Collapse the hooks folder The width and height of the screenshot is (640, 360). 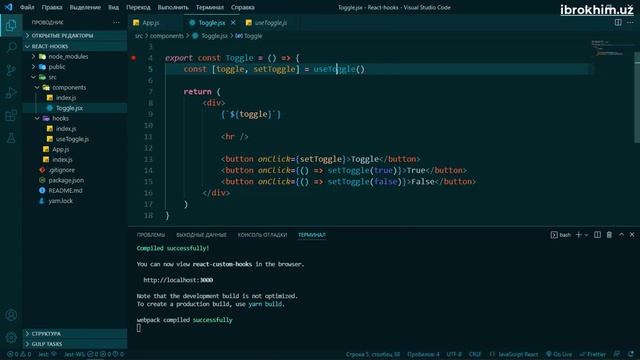[75, 118]
